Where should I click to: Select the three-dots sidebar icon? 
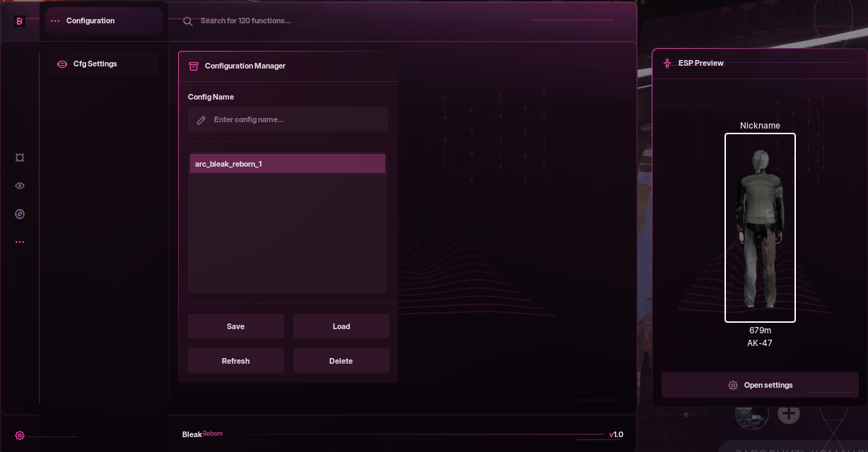pyautogui.click(x=20, y=242)
